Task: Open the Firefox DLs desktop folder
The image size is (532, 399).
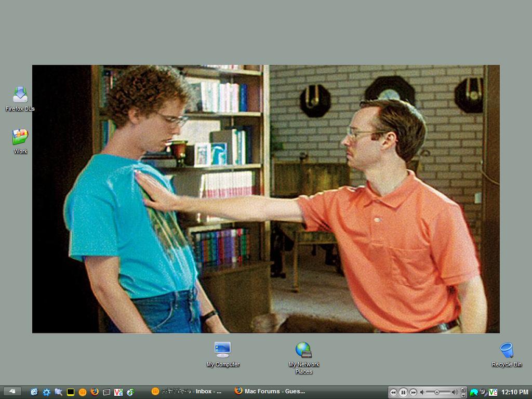Action: click(x=20, y=98)
